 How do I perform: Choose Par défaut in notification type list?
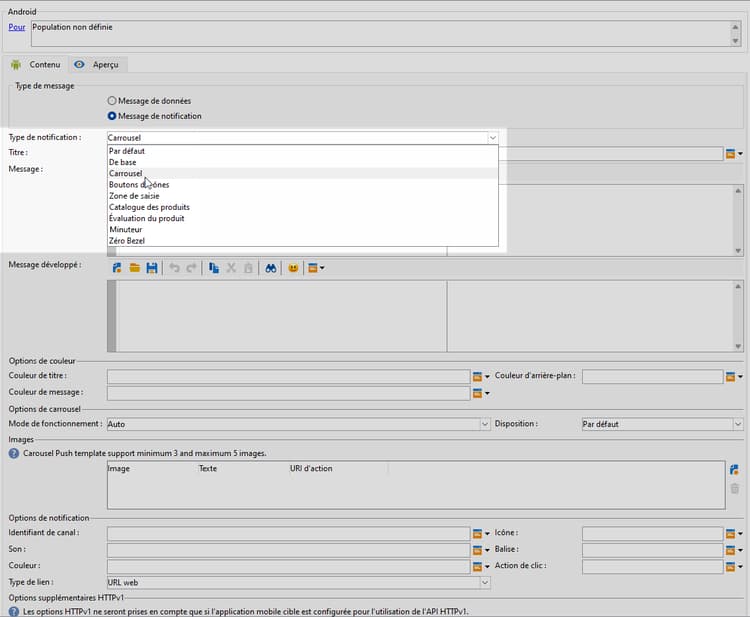303,151
